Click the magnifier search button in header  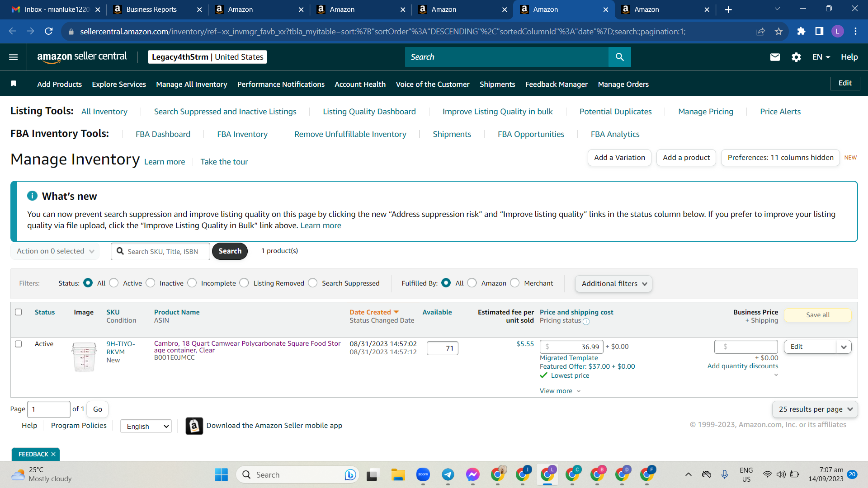tap(619, 57)
